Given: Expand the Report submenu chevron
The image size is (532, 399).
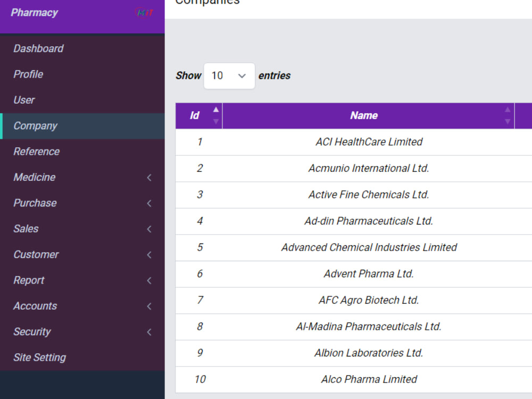Looking at the screenshot, I should pyautogui.click(x=149, y=280).
